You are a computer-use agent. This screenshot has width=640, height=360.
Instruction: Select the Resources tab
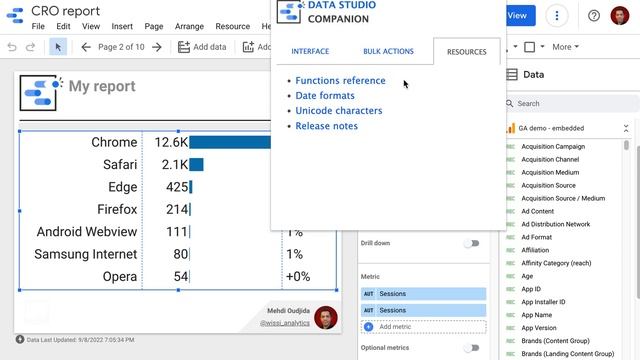click(x=467, y=52)
